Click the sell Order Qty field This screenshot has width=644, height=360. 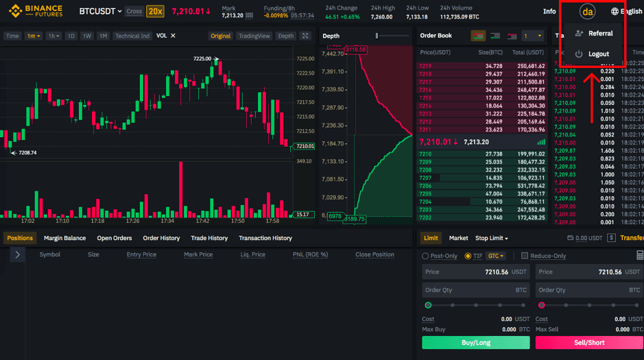[x=589, y=290]
